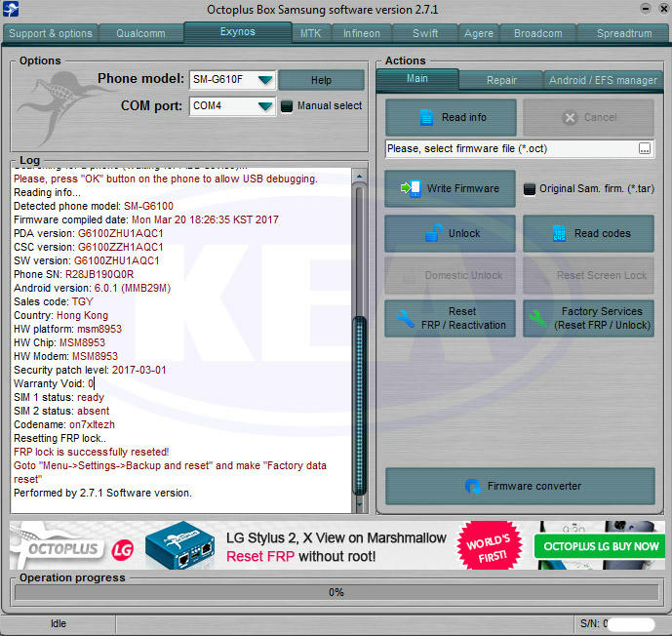Click the Cancel X icon

click(570, 117)
